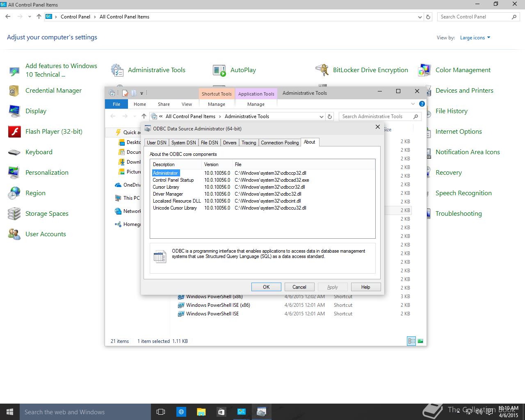Open the Color Management icon
Image resolution: width=525 pixels, height=420 pixels.
click(x=454, y=70)
